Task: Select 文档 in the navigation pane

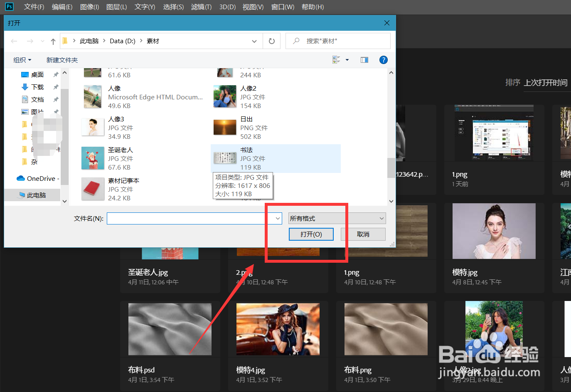Action: click(37, 100)
